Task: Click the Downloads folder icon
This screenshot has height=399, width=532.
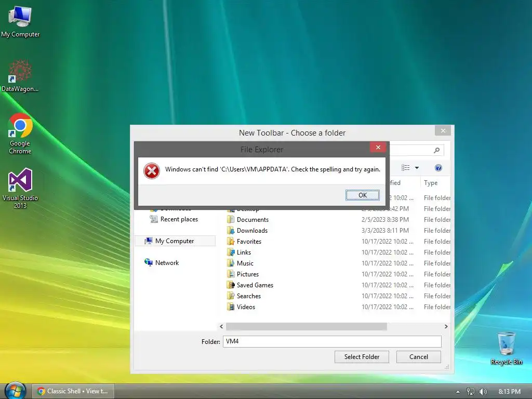Action: click(x=231, y=230)
